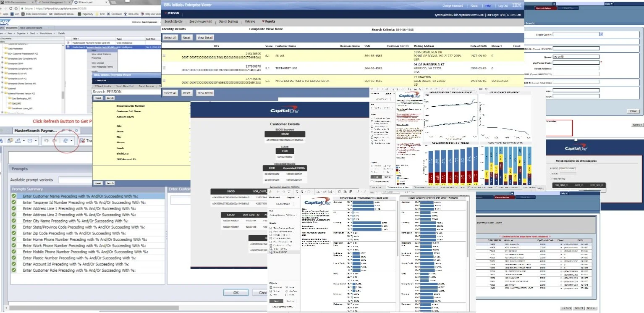Click the green check beside Enter Customer Role prompt
Viewport: 644px width, 313px height.
point(14,271)
